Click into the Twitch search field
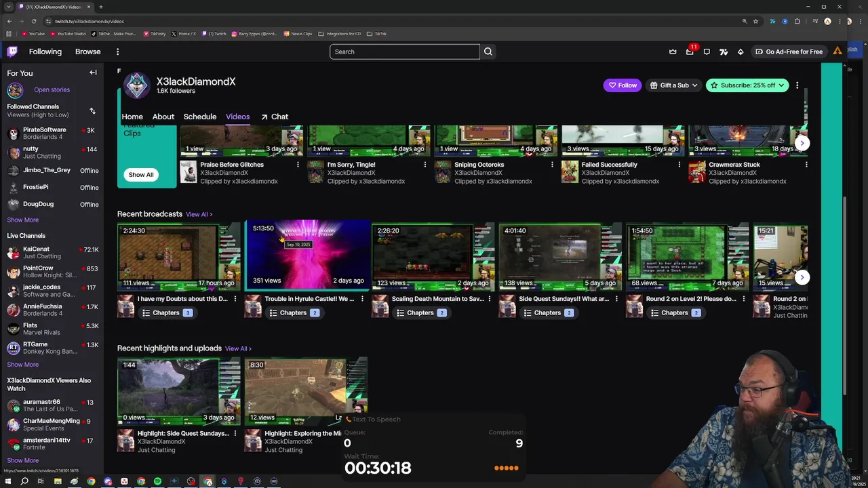Viewport: 868px width, 488px height. point(405,52)
